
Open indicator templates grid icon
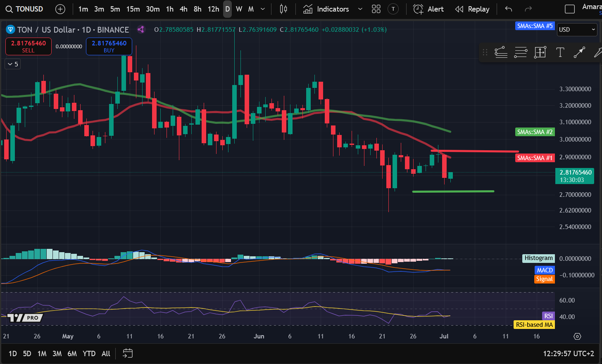[376, 9]
